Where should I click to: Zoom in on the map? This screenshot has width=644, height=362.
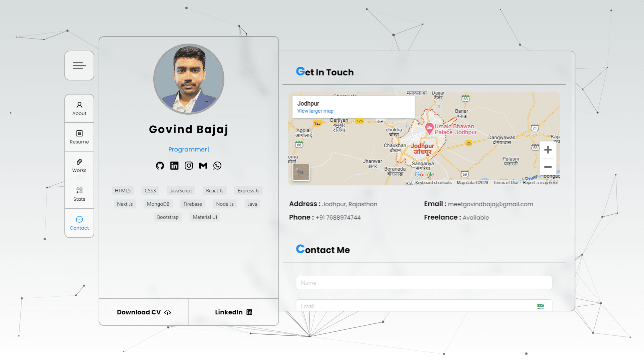pos(548,150)
